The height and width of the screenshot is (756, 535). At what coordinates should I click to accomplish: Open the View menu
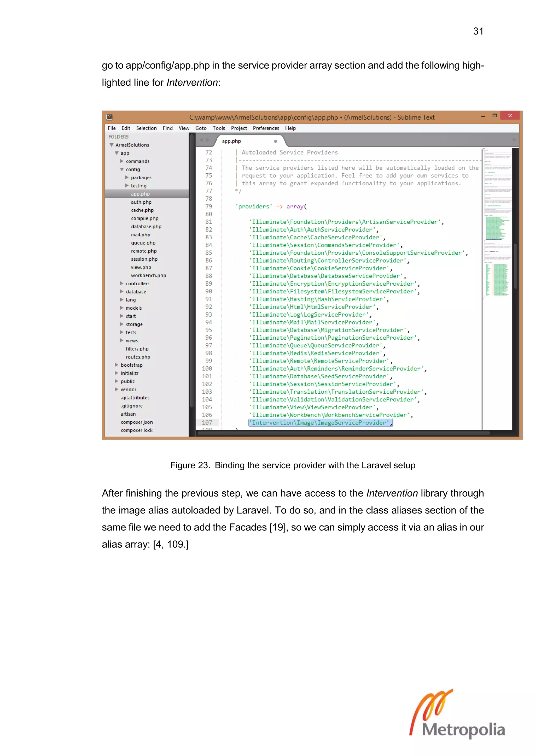click(x=184, y=128)
